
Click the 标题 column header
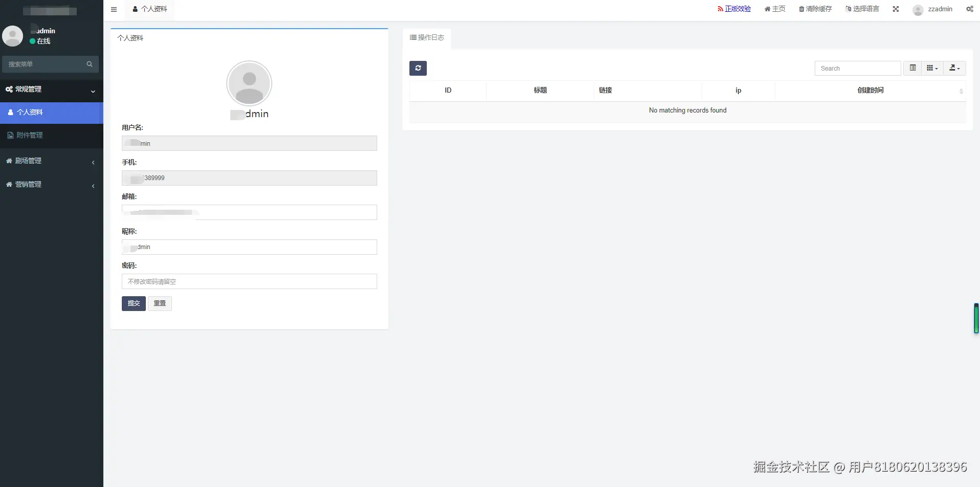tap(540, 91)
